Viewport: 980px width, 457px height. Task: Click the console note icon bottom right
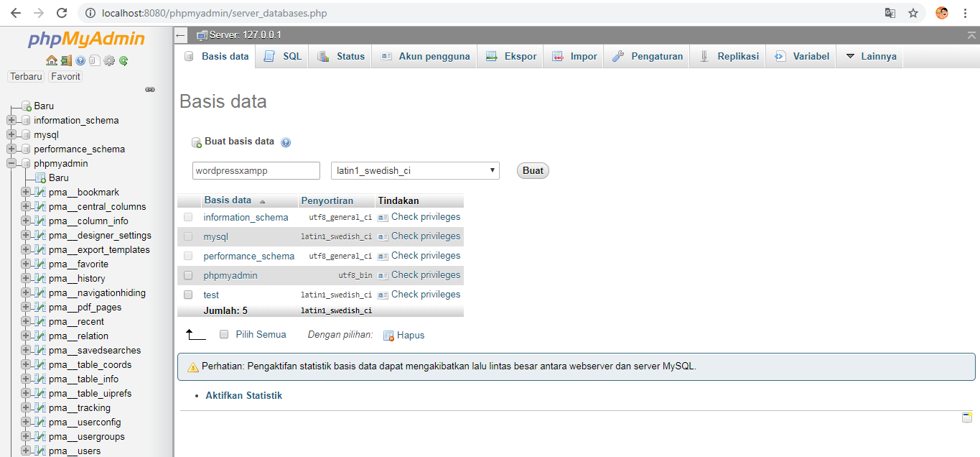(967, 417)
